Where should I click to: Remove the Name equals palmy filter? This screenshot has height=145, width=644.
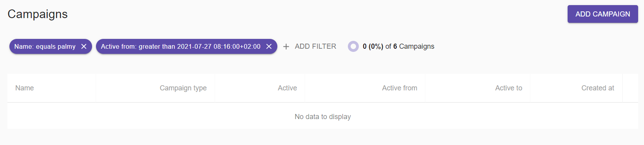click(x=84, y=46)
